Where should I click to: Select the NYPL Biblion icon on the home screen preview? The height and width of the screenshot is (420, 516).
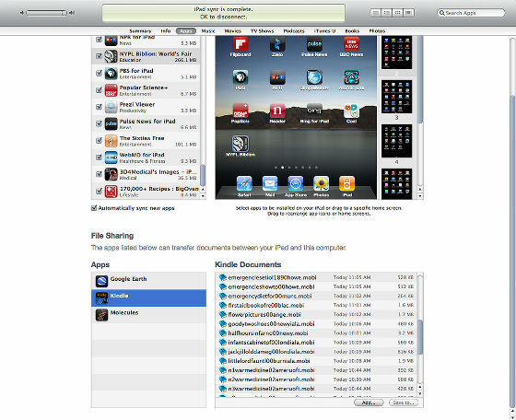click(240, 144)
